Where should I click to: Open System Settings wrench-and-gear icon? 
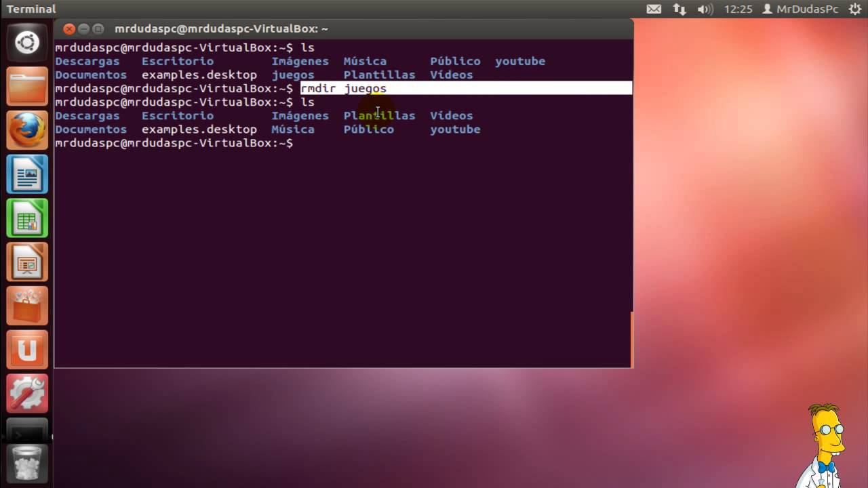click(27, 394)
